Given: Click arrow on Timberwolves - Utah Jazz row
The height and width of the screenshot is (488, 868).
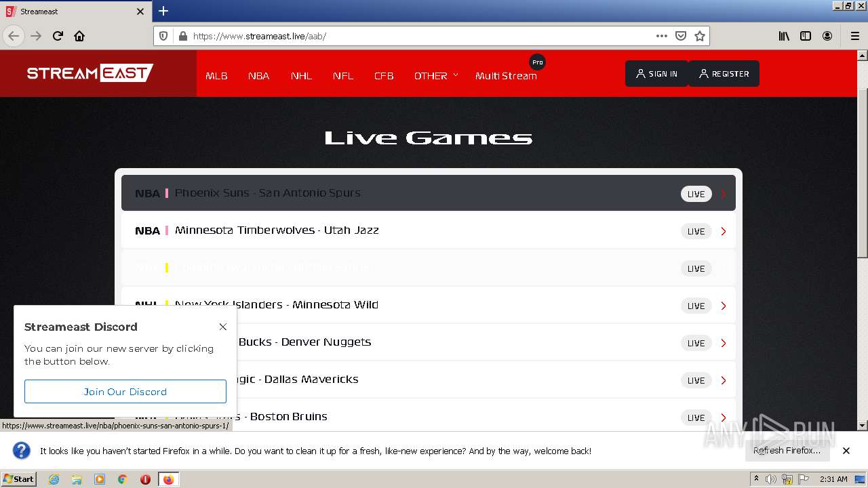Looking at the screenshot, I should coord(724,232).
